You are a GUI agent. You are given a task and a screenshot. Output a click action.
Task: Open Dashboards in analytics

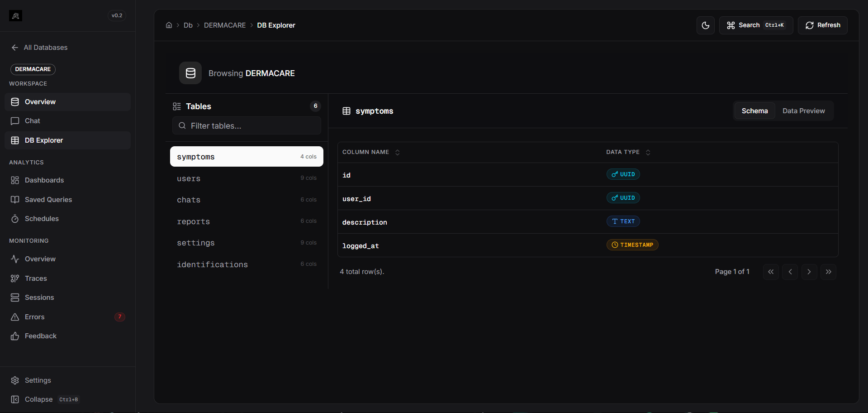point(68,180)
